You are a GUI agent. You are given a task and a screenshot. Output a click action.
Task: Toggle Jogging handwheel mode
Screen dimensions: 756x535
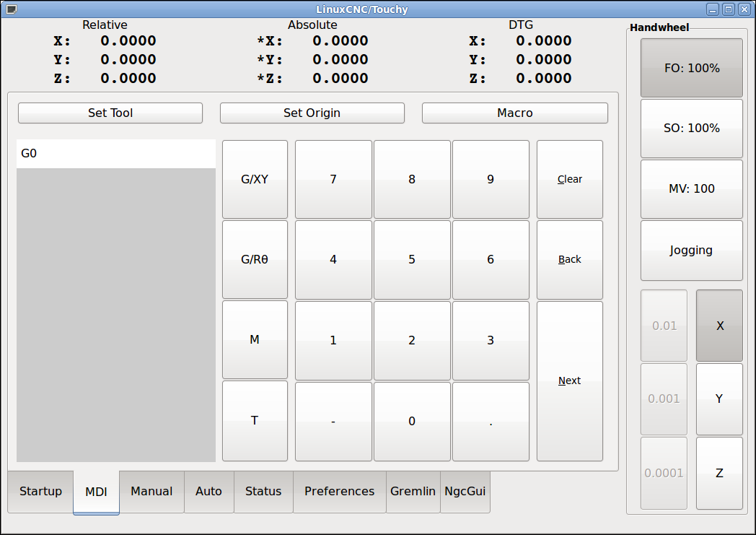point(691,251)
